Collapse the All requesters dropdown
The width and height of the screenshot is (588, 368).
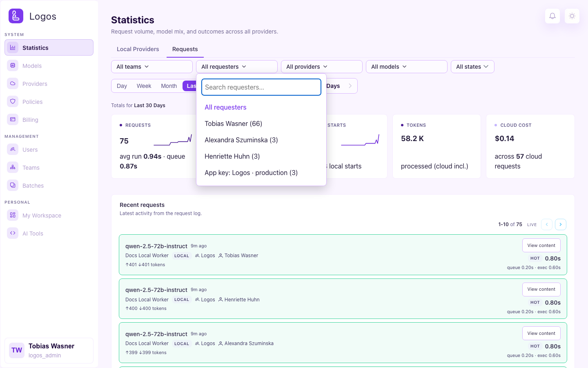click(237, 67)
